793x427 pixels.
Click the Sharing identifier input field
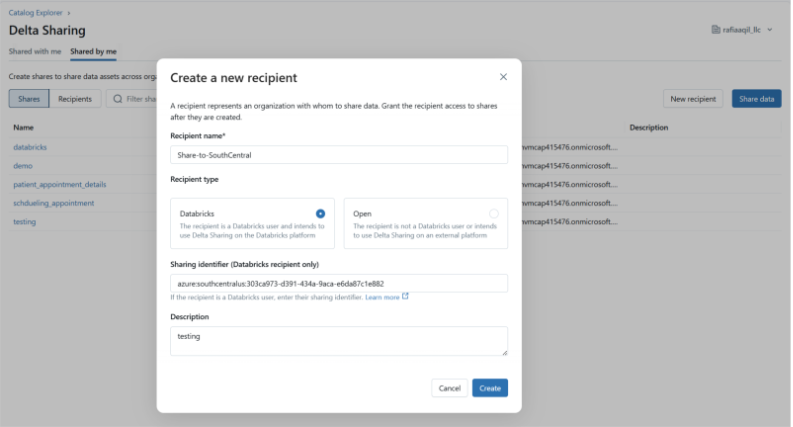(339, 283)
